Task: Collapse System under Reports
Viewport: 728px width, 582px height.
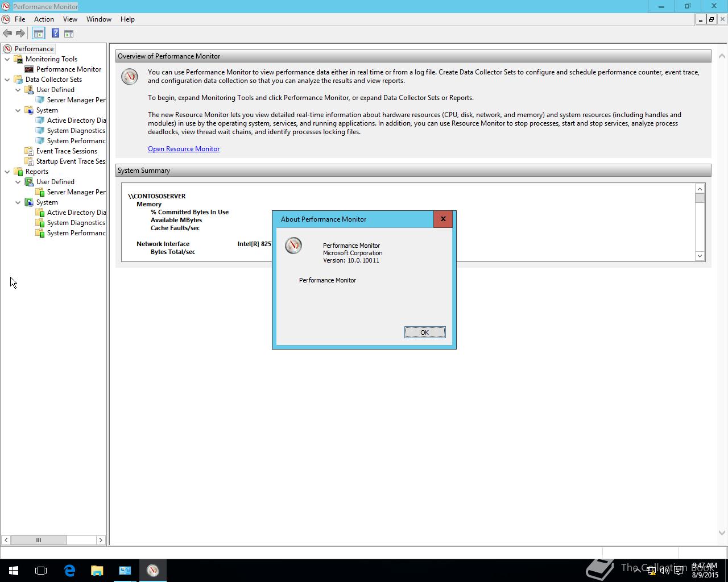Action: (x=18, y=202)
